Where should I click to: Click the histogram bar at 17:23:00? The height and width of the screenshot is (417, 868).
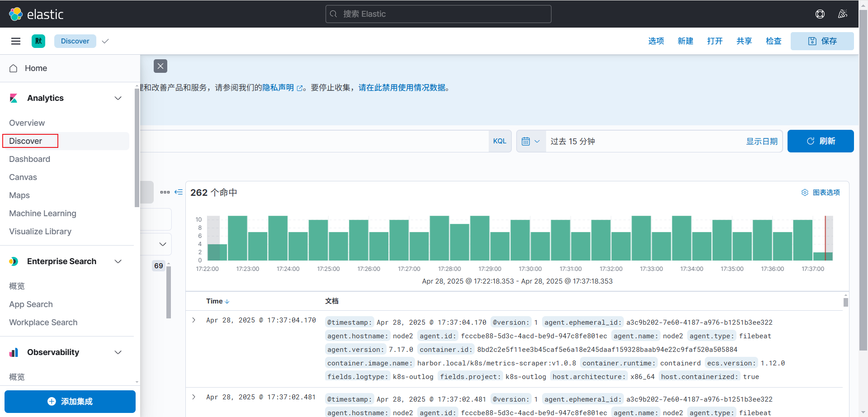(x=258, y=246)
